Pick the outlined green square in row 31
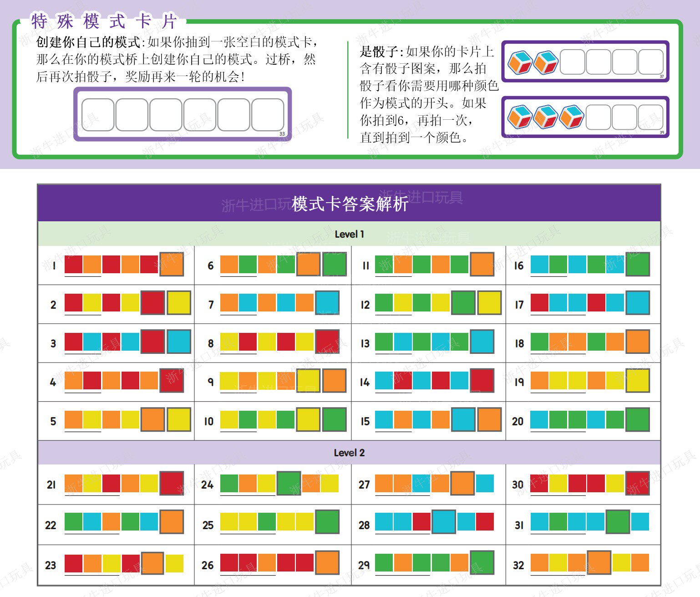The image size is (700, 597). coord(618,522)
